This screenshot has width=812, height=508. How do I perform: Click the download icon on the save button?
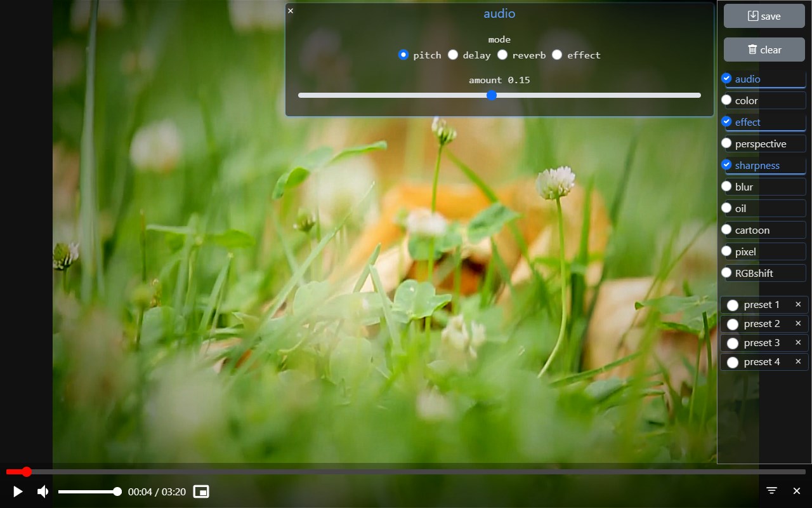click(x=752, y=15)
